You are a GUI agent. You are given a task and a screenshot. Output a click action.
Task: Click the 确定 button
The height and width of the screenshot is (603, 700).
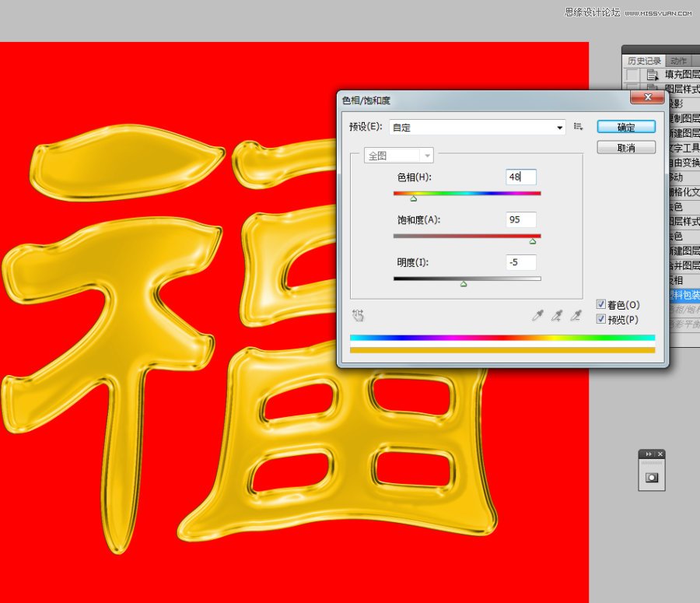point(626,126)
